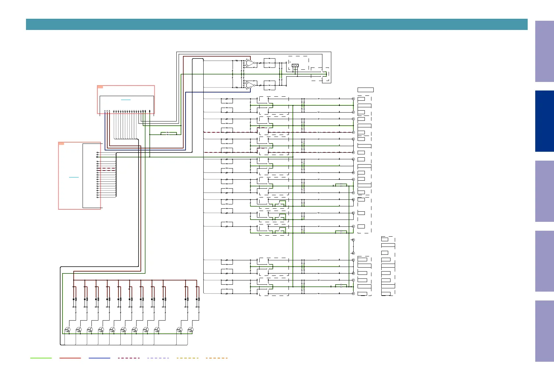Click the leftmost transistor in bottom row
Screen dimensions: 554x392
point(68,329)
